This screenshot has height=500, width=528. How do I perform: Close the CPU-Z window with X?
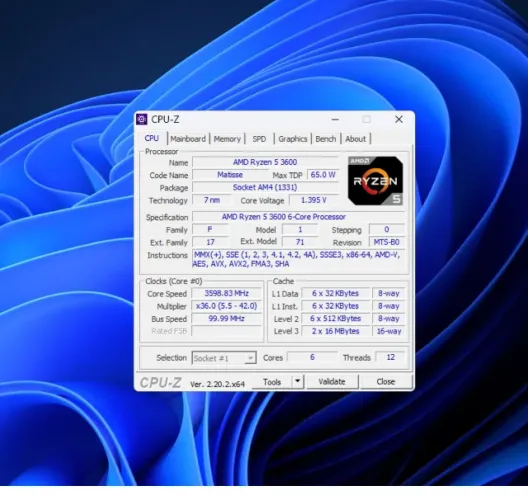tap(399, 119)
